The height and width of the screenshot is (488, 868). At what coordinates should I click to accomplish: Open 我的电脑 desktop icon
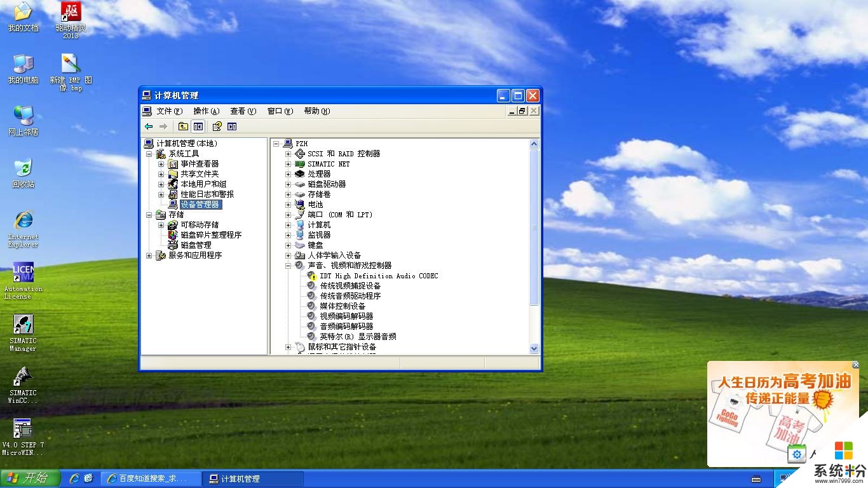click(x=23, y=69)
